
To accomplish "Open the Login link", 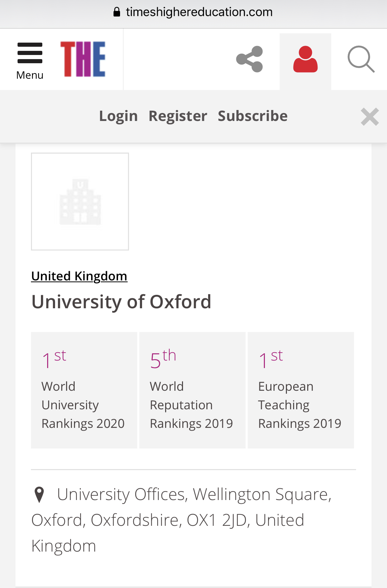I will 118,116.
